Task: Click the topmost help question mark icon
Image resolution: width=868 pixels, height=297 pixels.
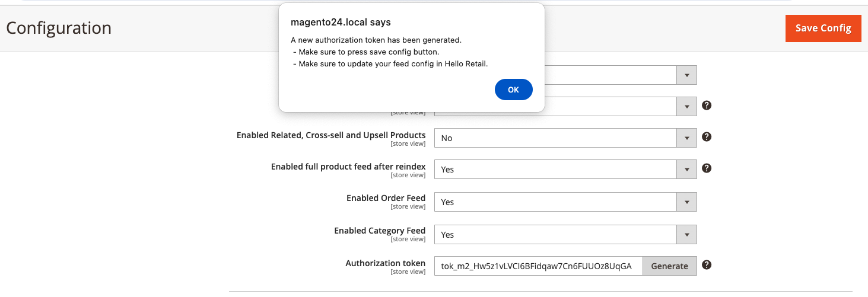Action: click(707, 106)
